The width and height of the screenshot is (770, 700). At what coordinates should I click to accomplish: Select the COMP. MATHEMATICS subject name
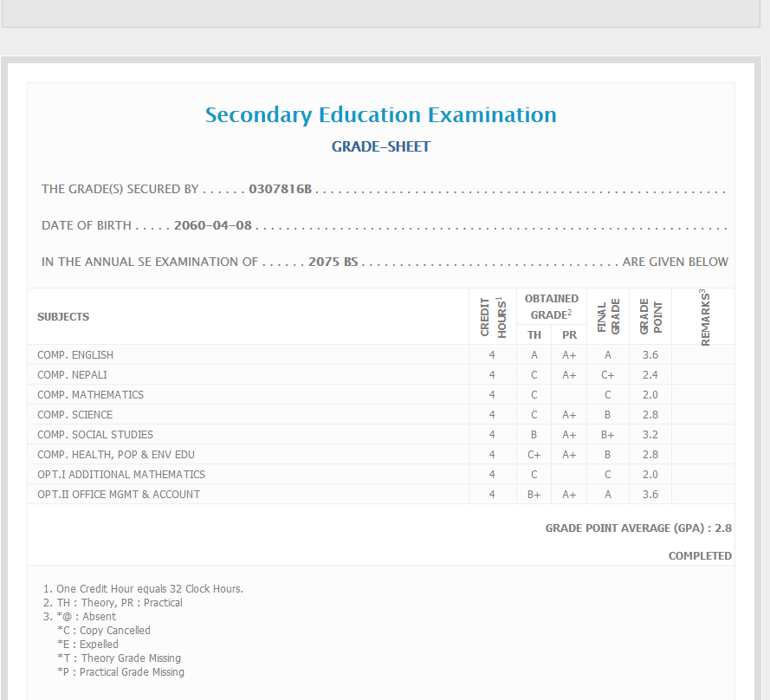tap(90, 394)
